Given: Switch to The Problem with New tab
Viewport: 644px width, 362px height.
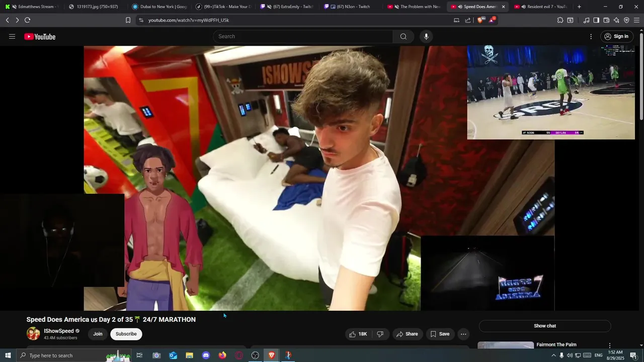Looking at the screenshot, I should tap(414, 7).
